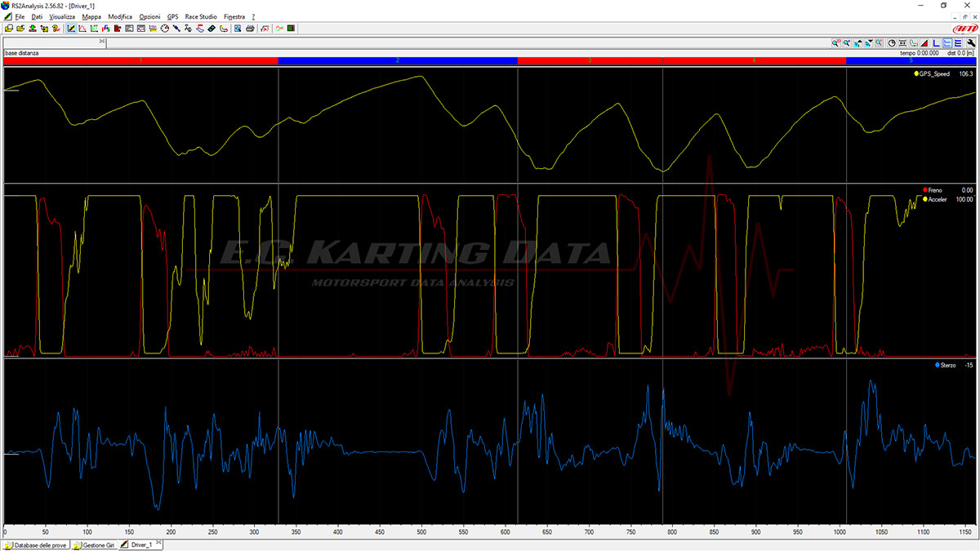The width and height of the screenshot is (980, 551).
Task: Open the Visualizza menu
Action: [x=61, y=16]
